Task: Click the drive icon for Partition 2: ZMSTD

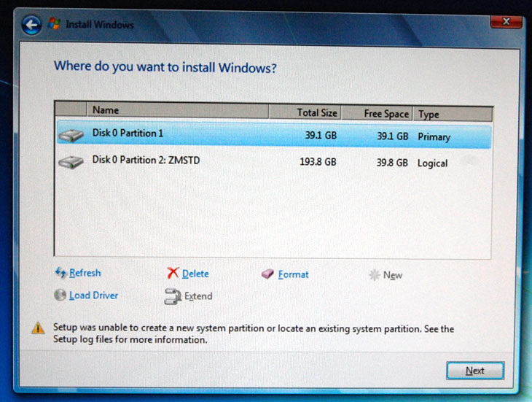Action: [x=71, y=162]
